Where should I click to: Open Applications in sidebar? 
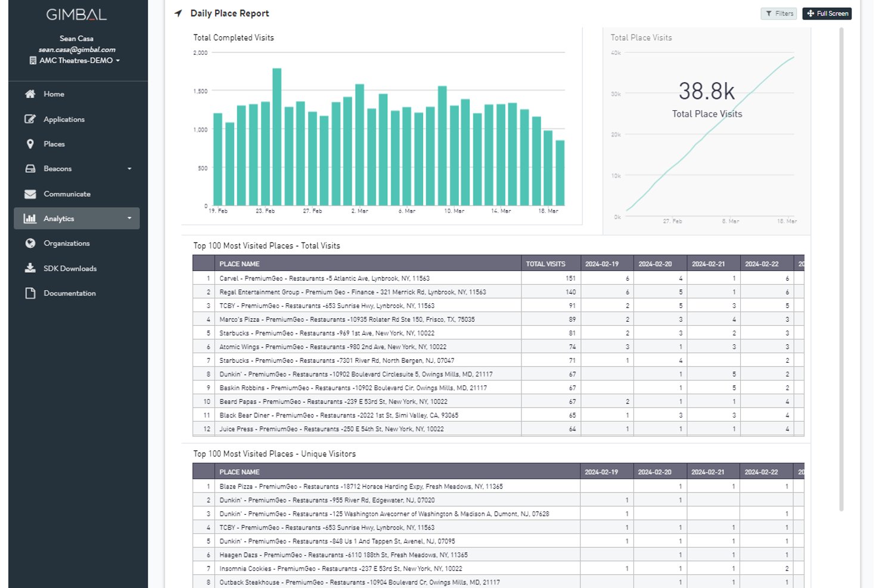pyautogui.click(x=64, y=119)
